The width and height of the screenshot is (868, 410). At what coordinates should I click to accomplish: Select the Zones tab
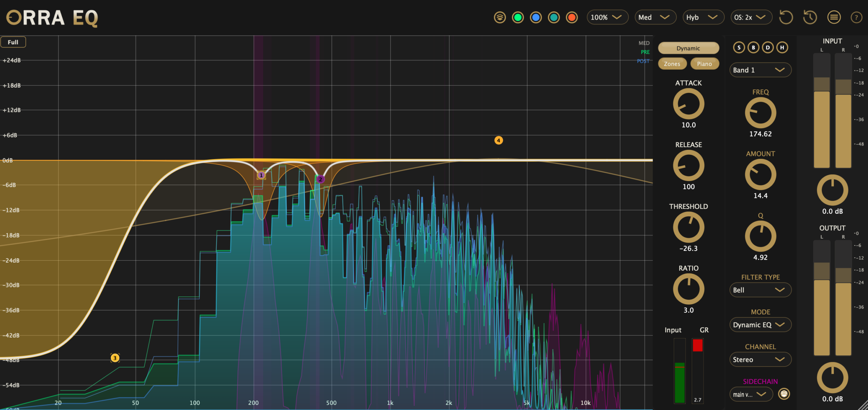[x=672, y=64]
